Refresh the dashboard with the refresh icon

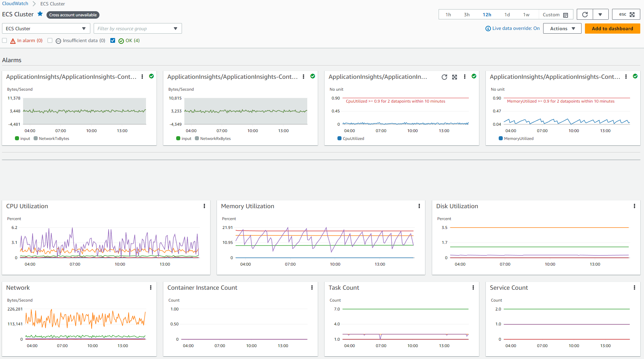[585, 15]
